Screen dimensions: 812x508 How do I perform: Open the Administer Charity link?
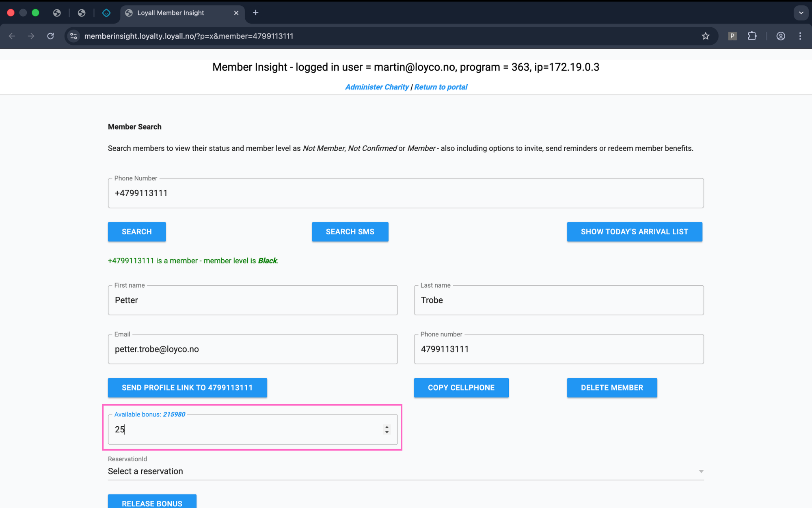[x=377, y=87]
